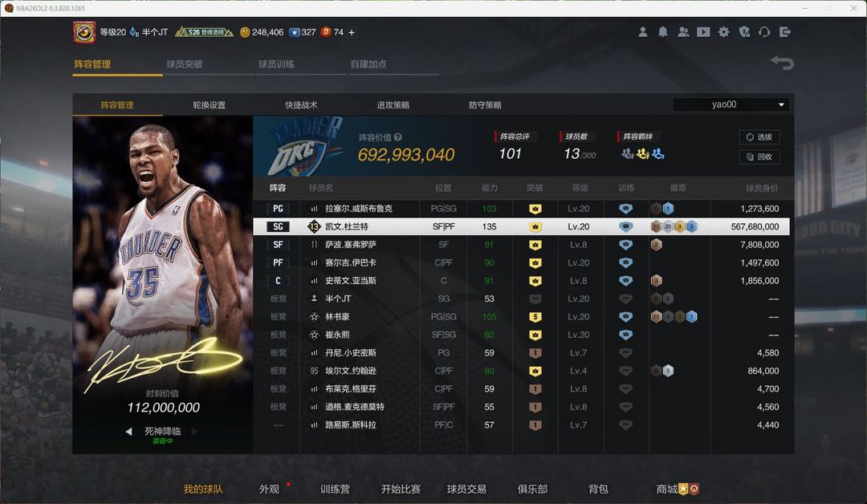This screenshot has height=504, width=867.
Task: Open 球员交易 in the bottom navigation
Action: click(x=466, y=489)
